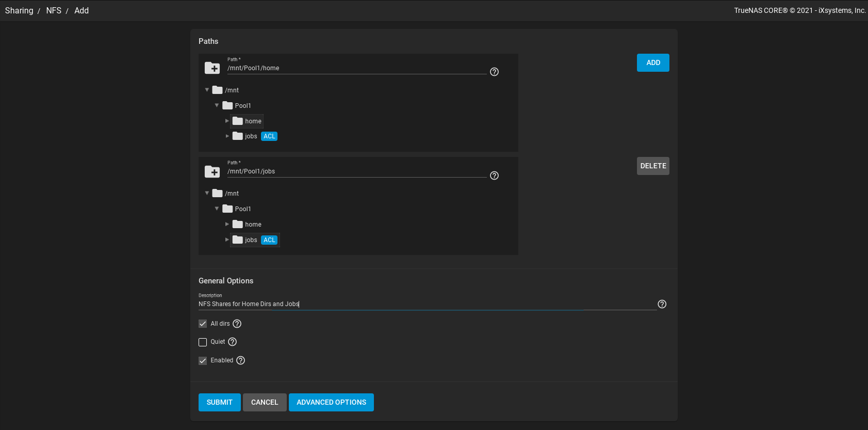Image resolution: width=868 pixels, height=430 pixels.
Task: Show help for the Description field
Action: pos(662,304)
